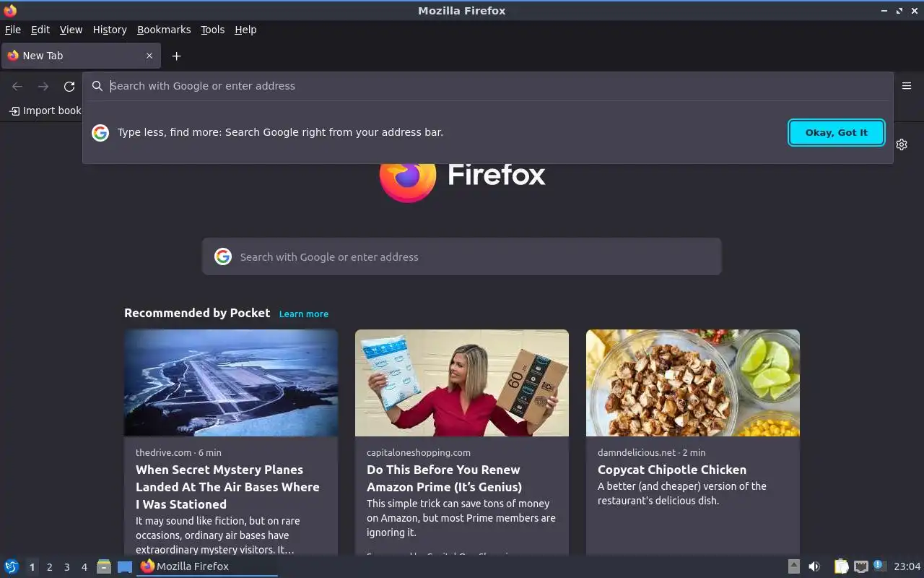Open When Secret Mystery Planes Landed article
This screenshot has height=578, width=924.
[227, 487]
